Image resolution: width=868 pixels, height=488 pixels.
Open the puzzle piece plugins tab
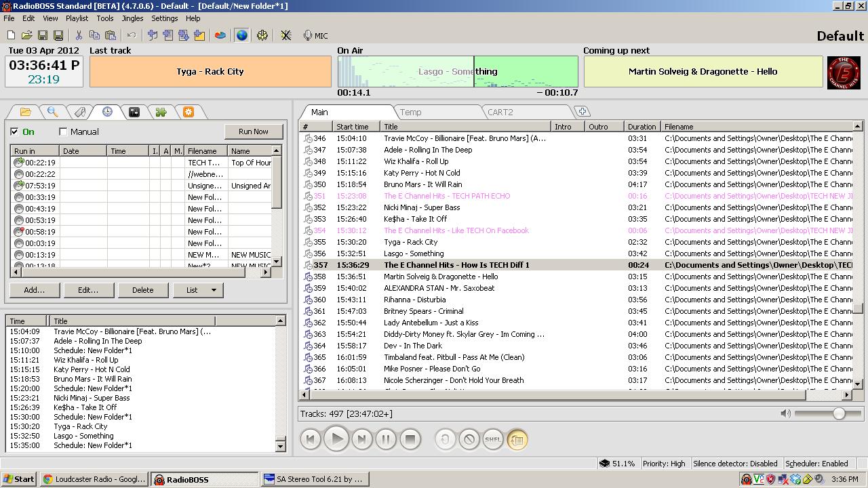[x=161, y=112]
